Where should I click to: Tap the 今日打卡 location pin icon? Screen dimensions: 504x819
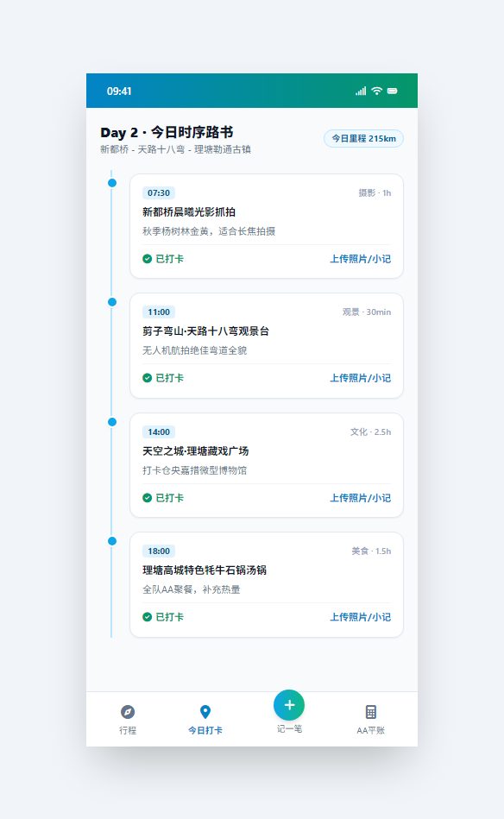click(x=205, y=712)
